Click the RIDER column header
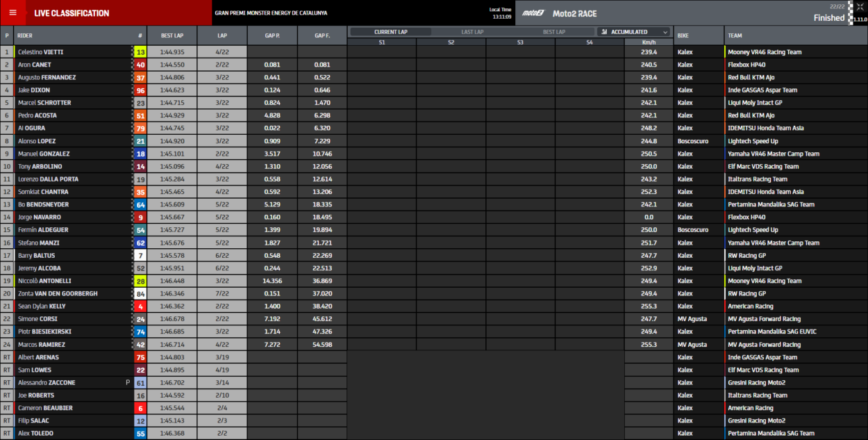Image resolution: width=868 pixels, height=440 pixels. 26,35
